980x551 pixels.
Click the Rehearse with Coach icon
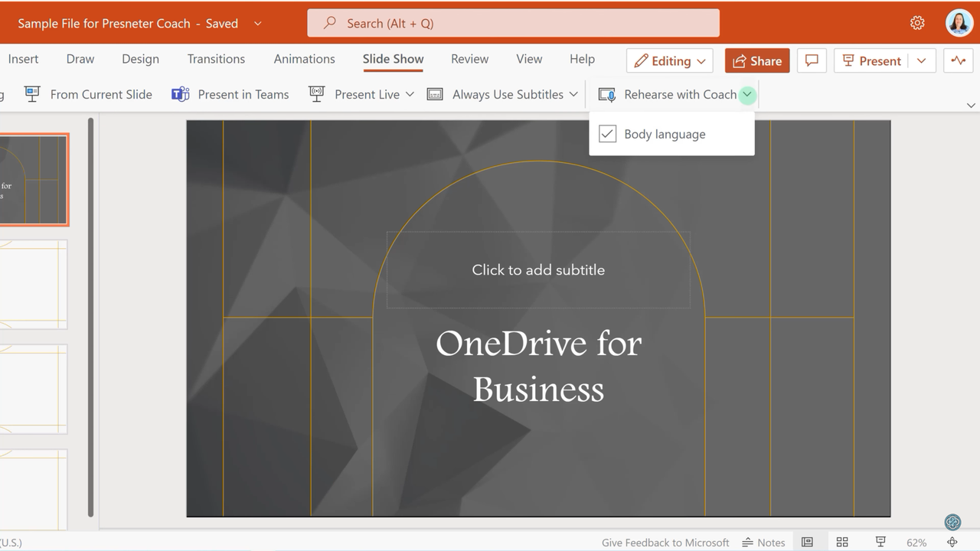606,94
